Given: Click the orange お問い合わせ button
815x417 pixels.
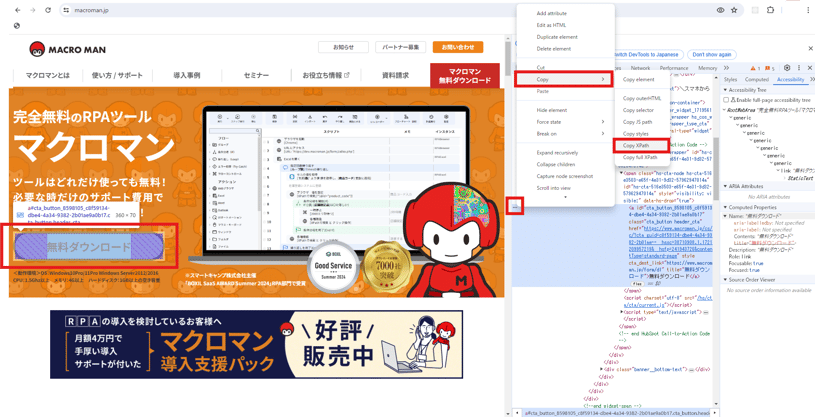Looking at the screenshot, I should click(458, 47).
